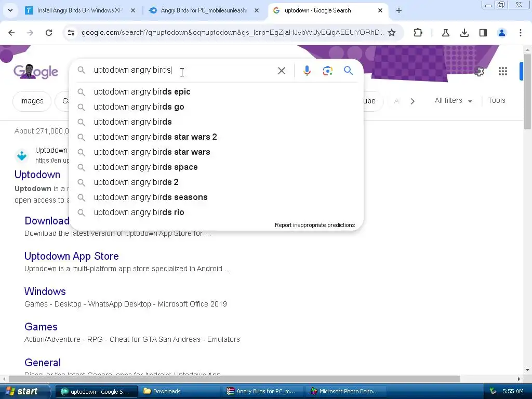
Task: Reload the page with the refresh icon
Action: [x=49, y=33]
